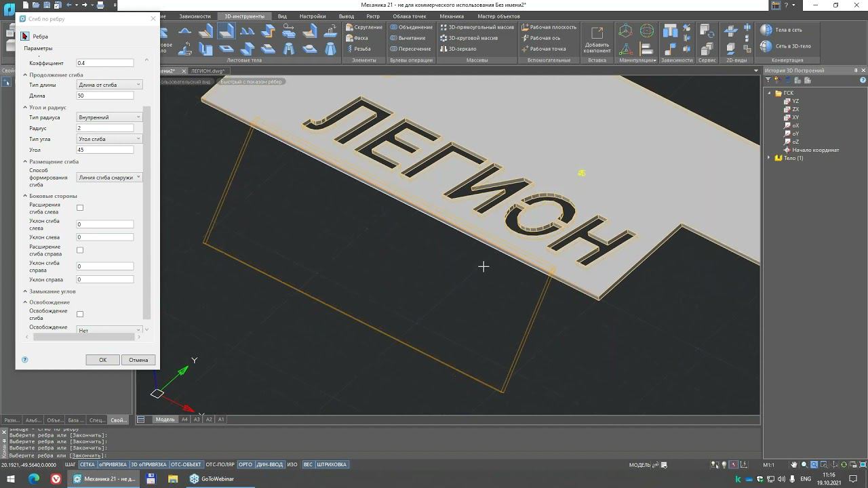The width and height of the screenshot is (868, 488).
Task: Apply Пересечение boolean intersection
Action: click(410, 49)
